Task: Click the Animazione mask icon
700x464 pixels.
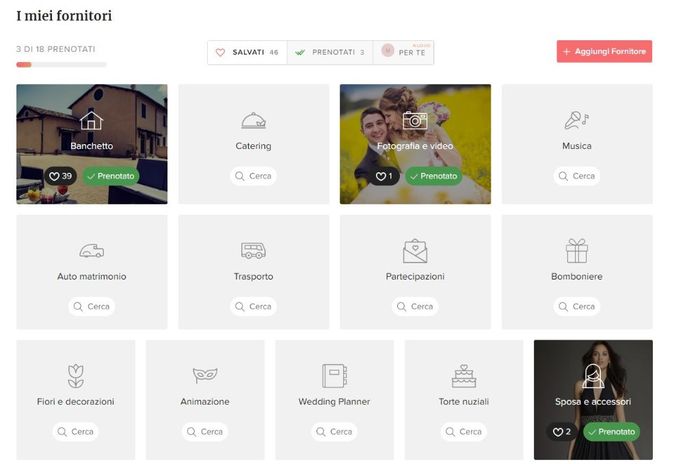Action: click(205, 376)
